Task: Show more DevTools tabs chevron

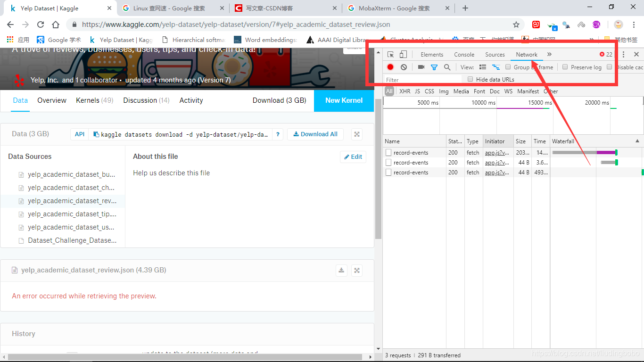Action: click(x=549, y=54)
